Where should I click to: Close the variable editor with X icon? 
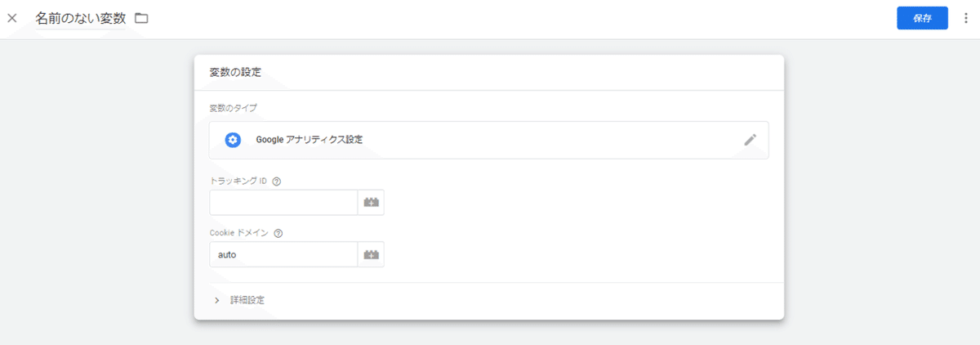pyautogui.click(x=12, y=18)
